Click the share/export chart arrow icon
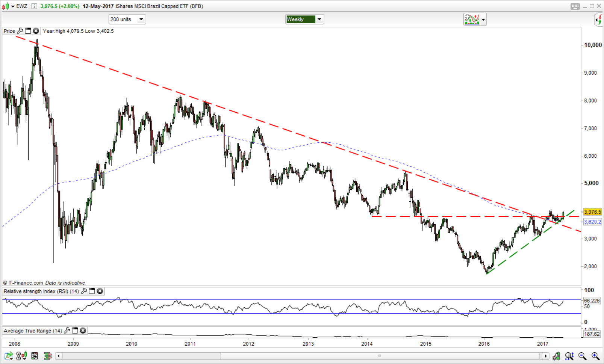 [8, 356]
